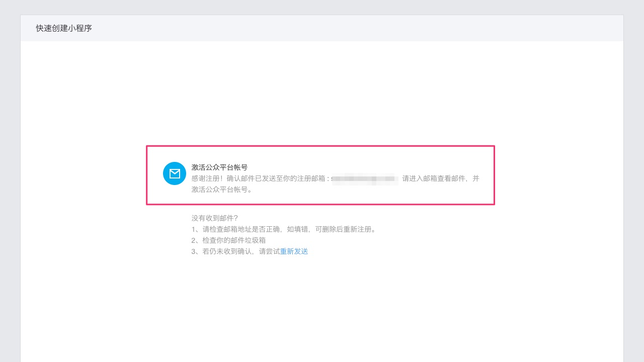
Task: Click the word 并 ending the first message line
Action: pyautogui.click(x=476, y=178)
